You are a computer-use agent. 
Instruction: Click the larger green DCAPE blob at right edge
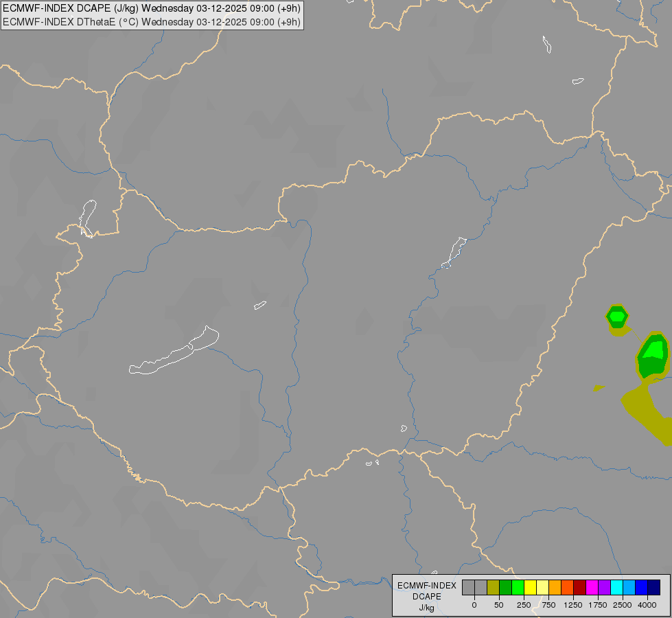pyautogui.click(x=653, y=355)
